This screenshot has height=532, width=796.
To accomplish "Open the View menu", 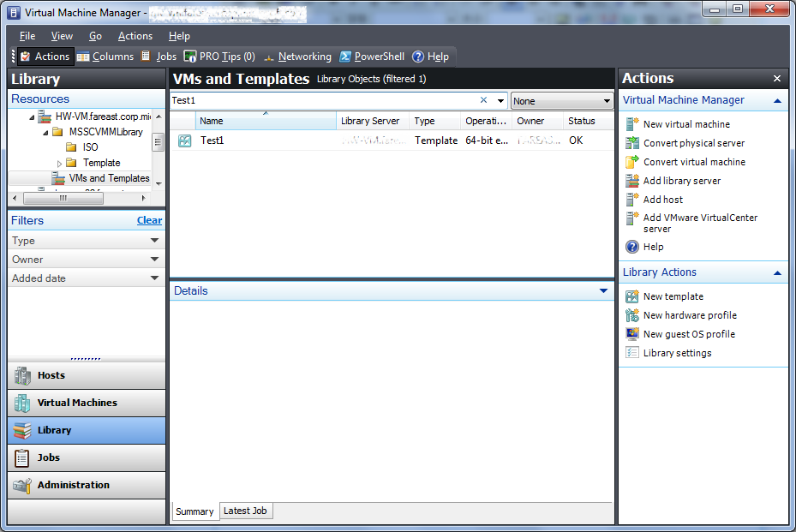I will pos(62,36).
